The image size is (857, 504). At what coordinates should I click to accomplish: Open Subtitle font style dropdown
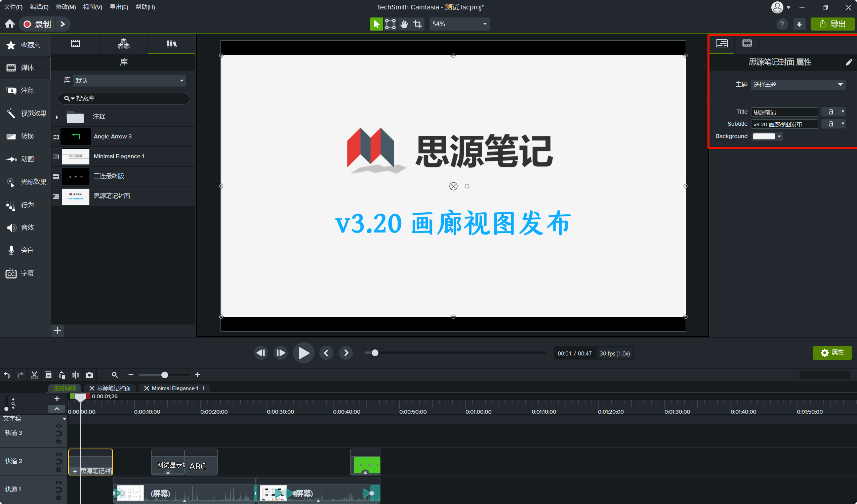click(833, 124)
